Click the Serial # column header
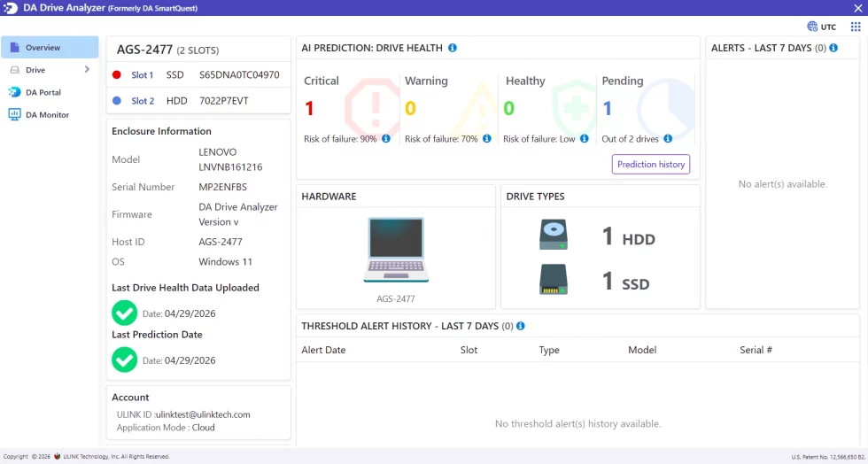 [x=756, y=350]
